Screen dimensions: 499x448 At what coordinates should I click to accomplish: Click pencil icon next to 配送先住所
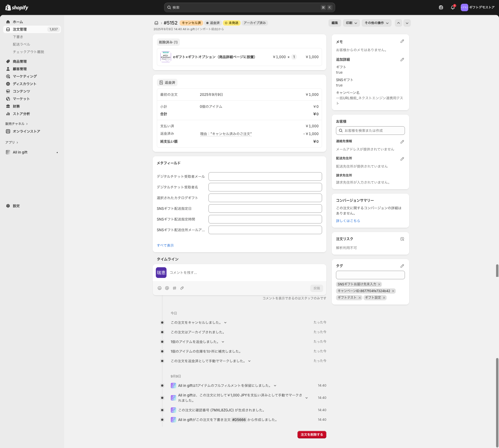402,159
